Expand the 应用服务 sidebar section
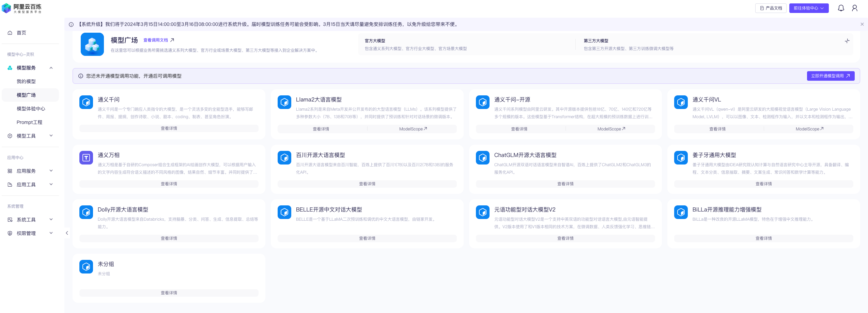Screen dimensions: 868x313 51,171
